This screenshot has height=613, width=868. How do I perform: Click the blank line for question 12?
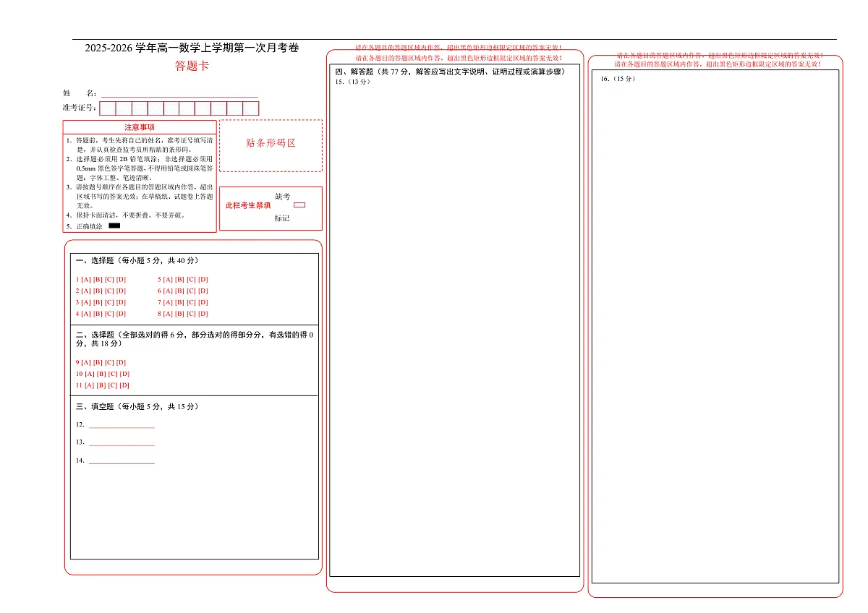point(122,426)
